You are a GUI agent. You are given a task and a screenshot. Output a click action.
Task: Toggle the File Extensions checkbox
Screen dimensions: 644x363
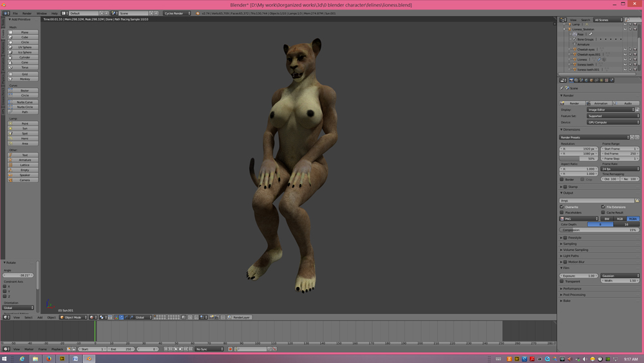(603, 207)
